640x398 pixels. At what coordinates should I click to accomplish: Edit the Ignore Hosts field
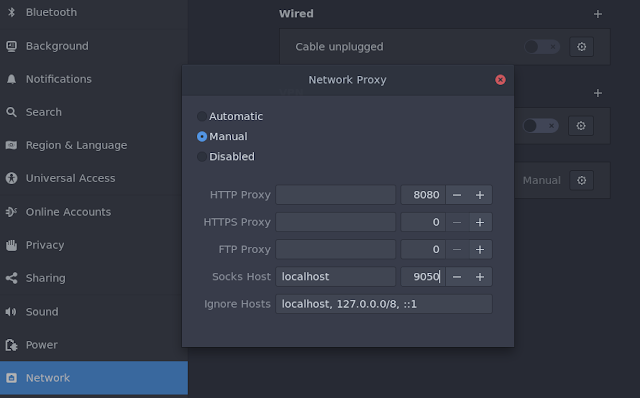pyautogui.click(x=384, y=304)
